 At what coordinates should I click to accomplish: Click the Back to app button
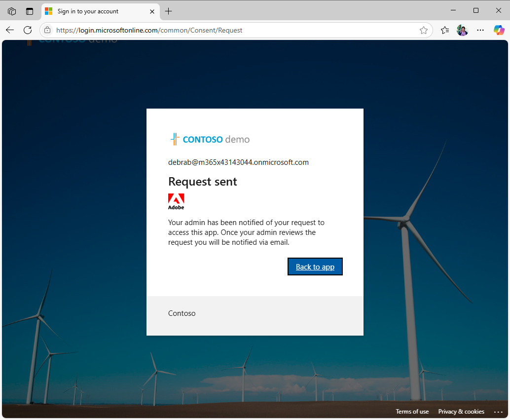pyautogui.click(x=315, y=267)
